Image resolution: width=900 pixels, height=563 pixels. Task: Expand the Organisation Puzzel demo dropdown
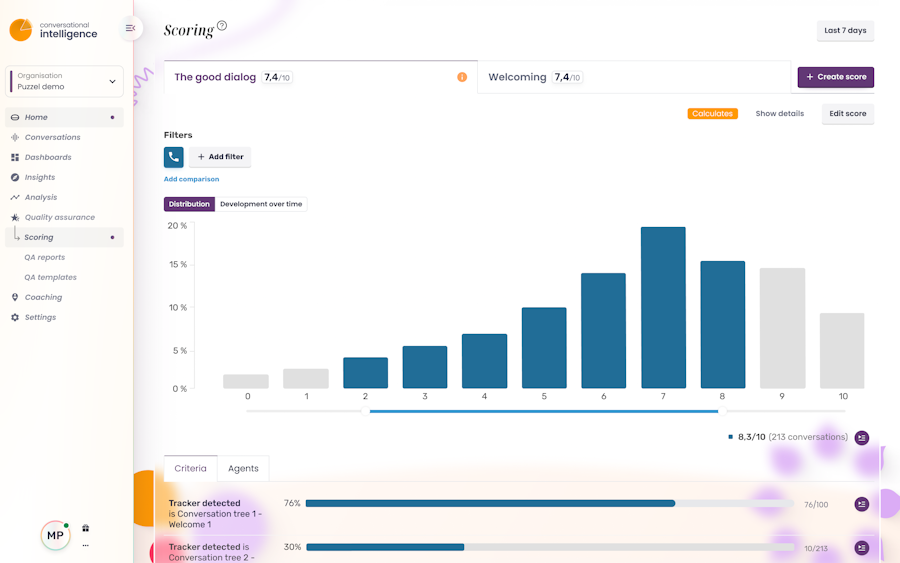click(64, 81)
